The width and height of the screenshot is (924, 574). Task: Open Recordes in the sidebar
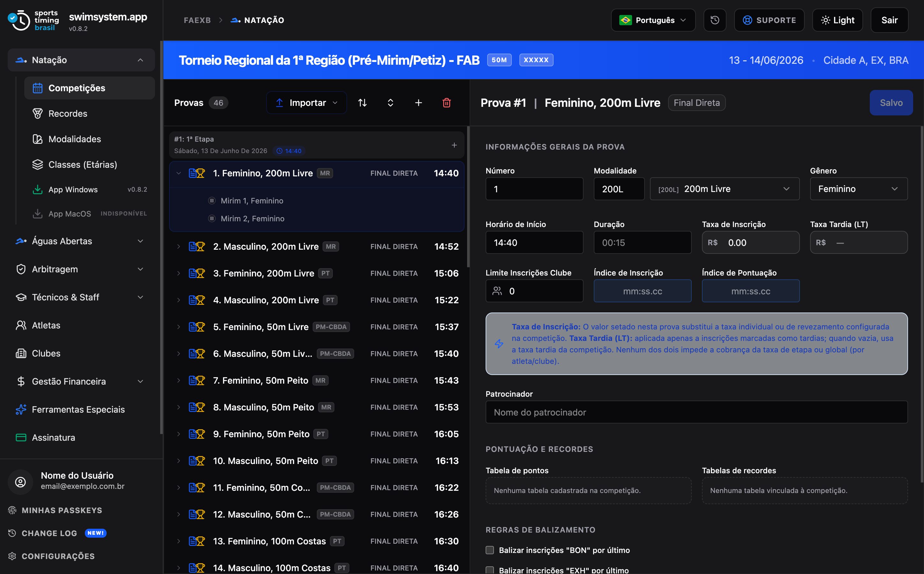tap(90, 114)
